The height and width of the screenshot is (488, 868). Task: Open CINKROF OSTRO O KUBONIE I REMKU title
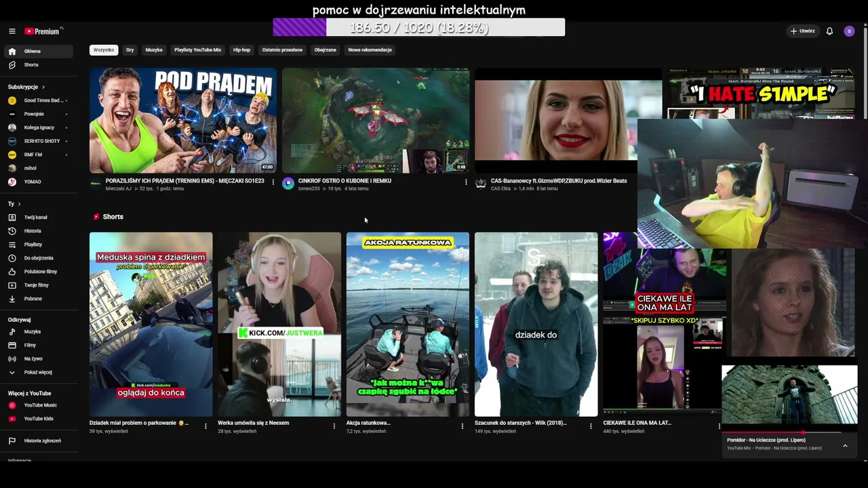click(344, 181)
